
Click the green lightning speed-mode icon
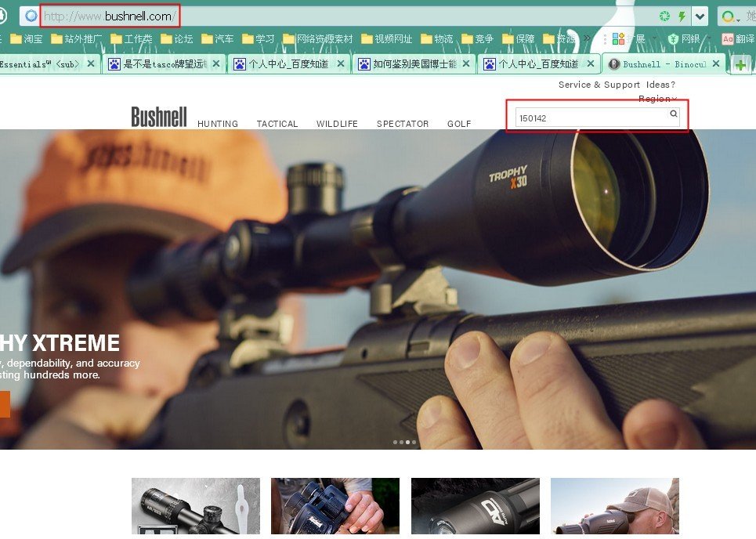pos(682,16)
